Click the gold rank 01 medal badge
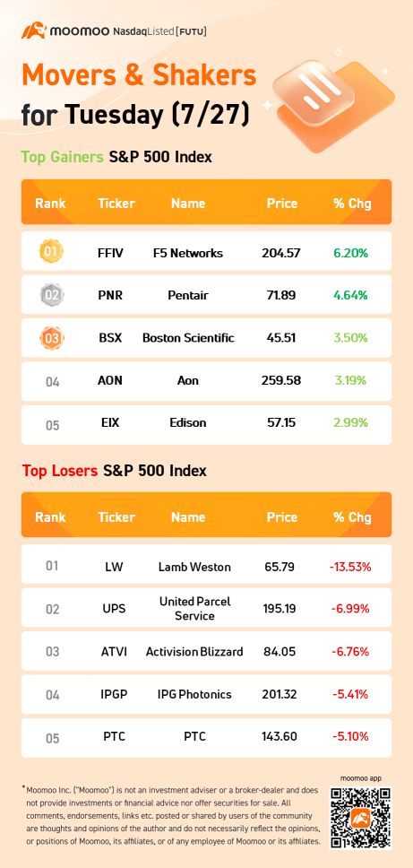Screen dimensions: 413x868 [x=51, y=253]
